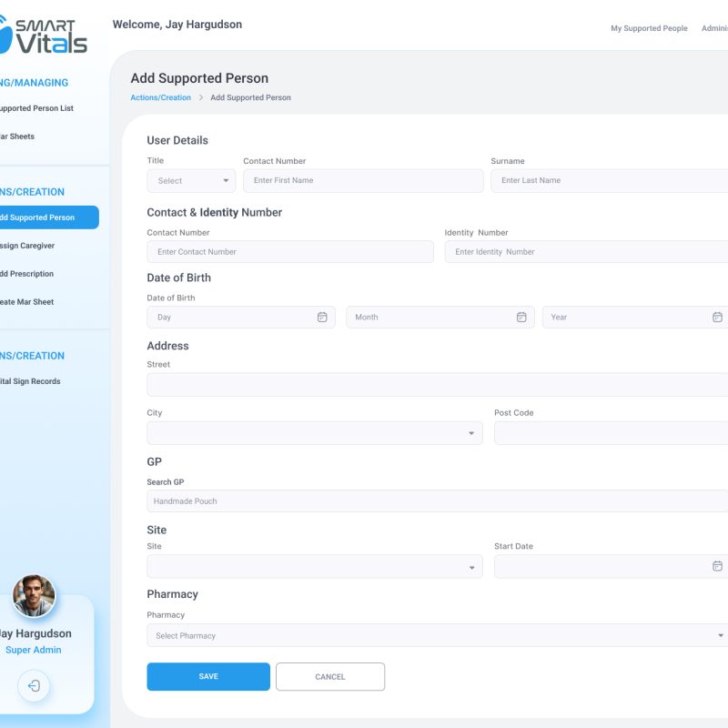Click the breadcrumb chevron separator
Viewport: 728px width, 728px height.
tap(201, 98)
